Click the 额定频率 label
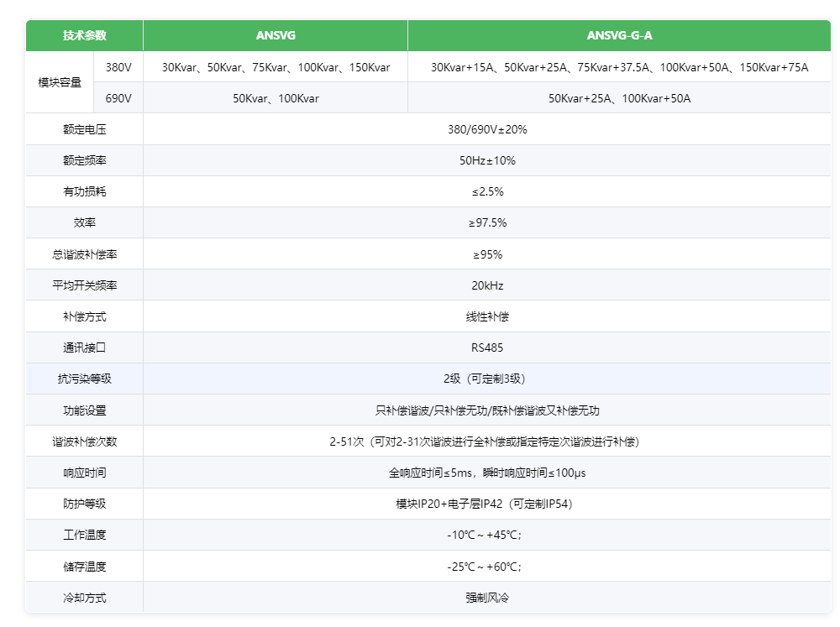 coord(85,160)
